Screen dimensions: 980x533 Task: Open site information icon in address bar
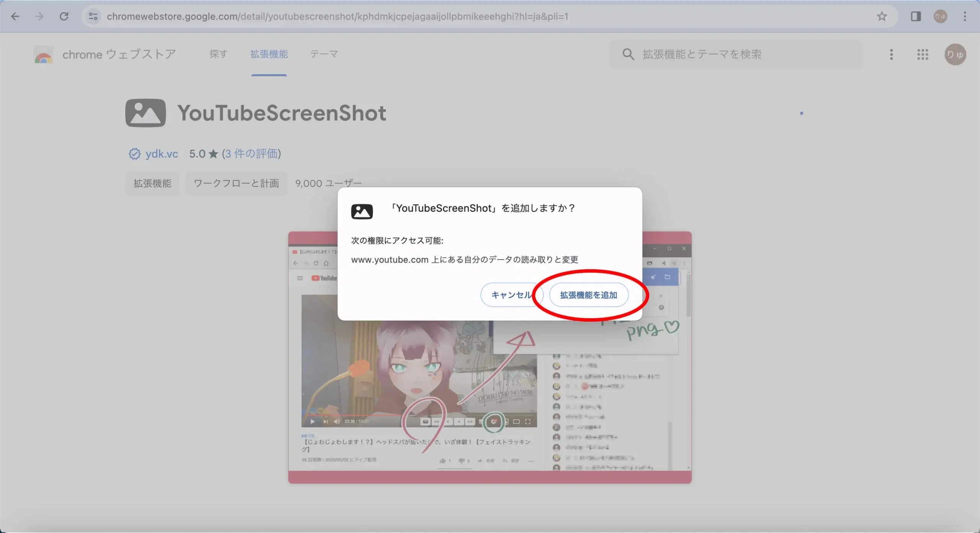pyautogui.click(x=93, y=16)
